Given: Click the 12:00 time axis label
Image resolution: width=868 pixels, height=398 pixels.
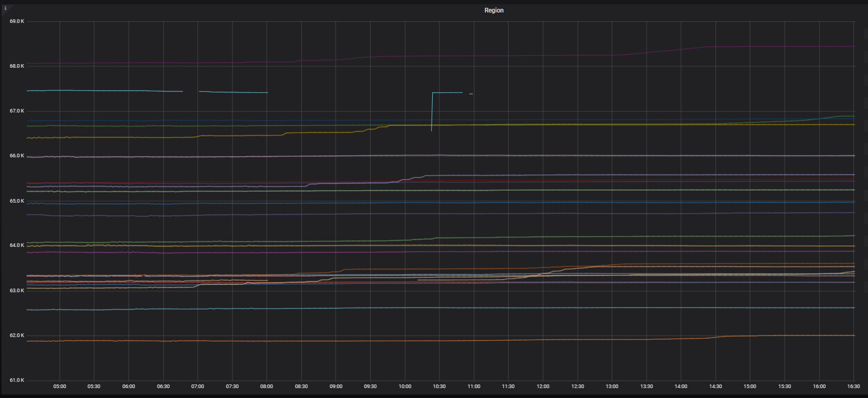Looking at the screenshot, I should pos(543,387).
